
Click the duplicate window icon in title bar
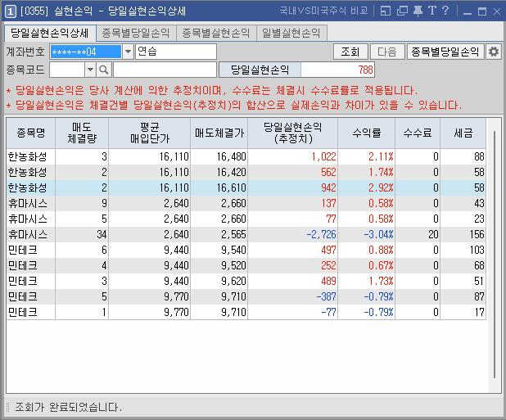pos(402,11)
